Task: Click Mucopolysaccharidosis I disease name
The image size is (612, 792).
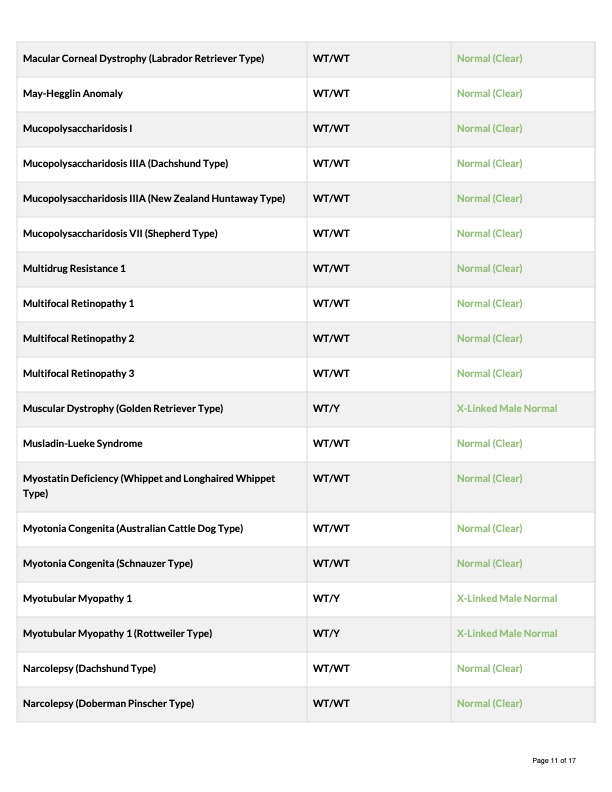Action: [77, 128]
